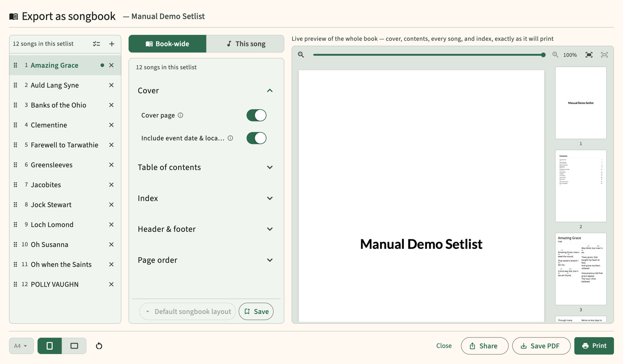Select portrait page orientation

tap(49, 346)
